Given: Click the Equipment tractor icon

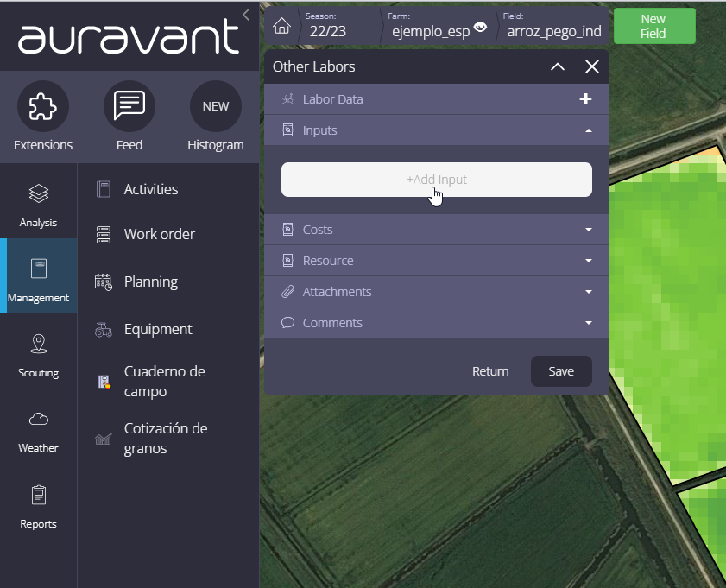Looking at the screenshot, I should 104,330.
